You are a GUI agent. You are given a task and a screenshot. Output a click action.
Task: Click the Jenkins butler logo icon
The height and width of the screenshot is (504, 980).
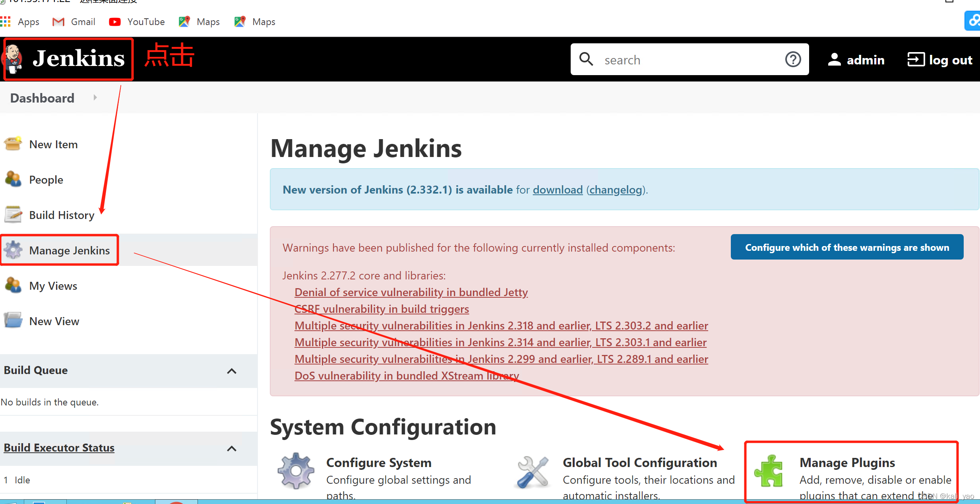click(12, 59)
